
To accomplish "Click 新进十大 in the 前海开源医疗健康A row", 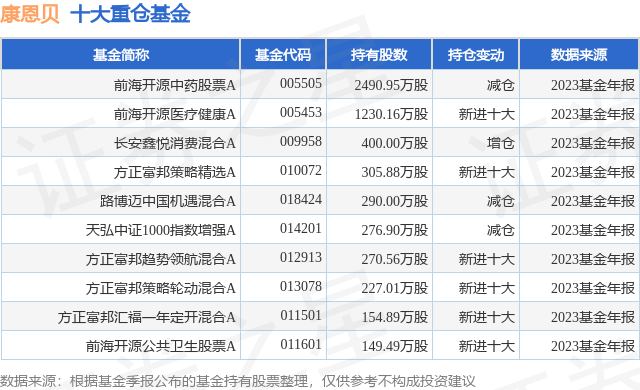I will point(487,114).
